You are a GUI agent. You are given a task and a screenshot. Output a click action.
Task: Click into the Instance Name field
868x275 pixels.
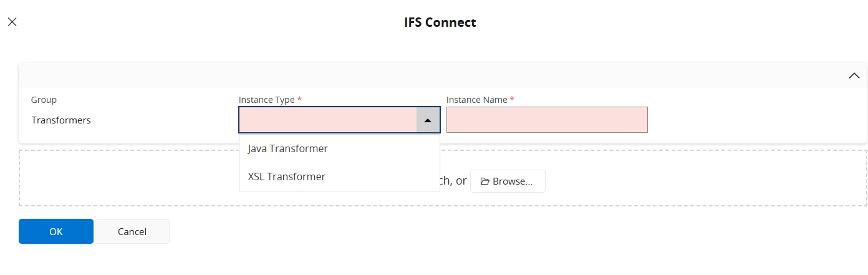pos(547,120)
